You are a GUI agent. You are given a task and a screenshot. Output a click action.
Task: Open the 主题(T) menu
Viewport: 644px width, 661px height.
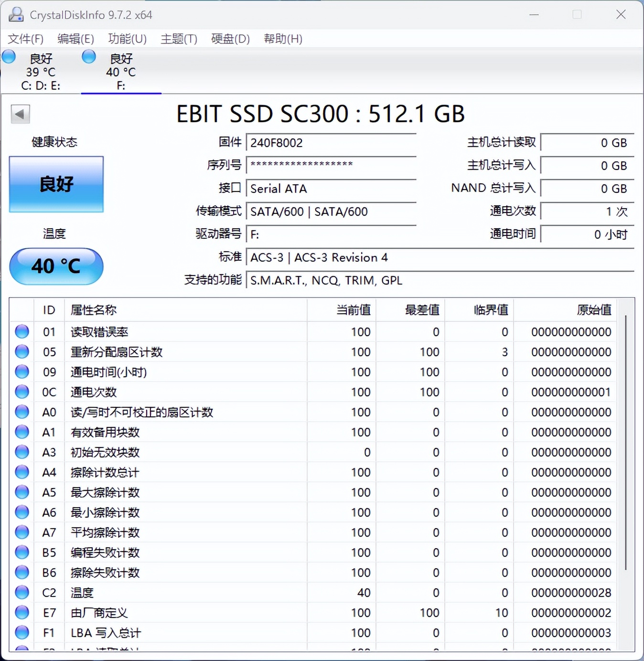click(x=178, y=39)
